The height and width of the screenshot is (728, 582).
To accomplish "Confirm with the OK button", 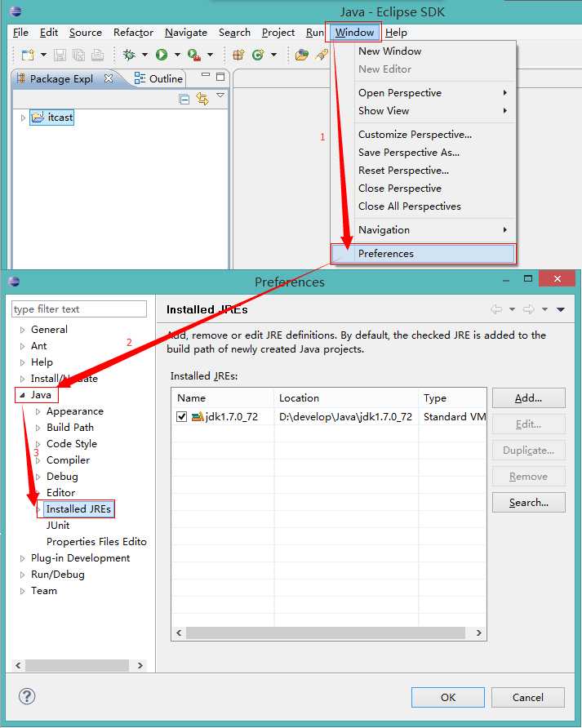I will (x=448, y=697).
